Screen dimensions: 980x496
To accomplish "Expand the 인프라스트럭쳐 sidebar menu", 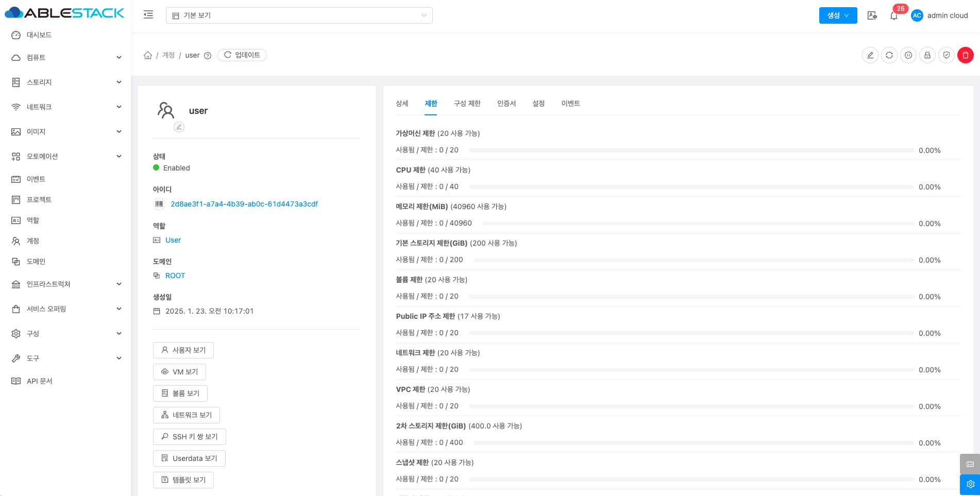I will [66, 284].
